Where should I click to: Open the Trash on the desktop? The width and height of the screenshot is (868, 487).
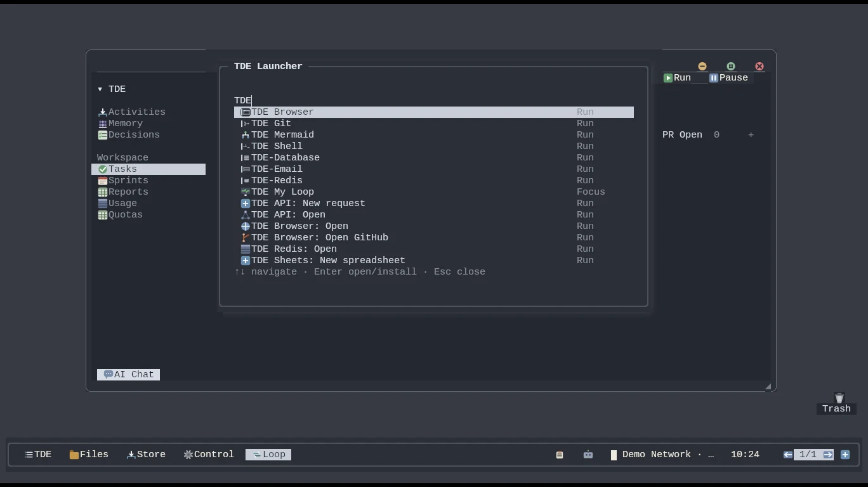(837, 403)
